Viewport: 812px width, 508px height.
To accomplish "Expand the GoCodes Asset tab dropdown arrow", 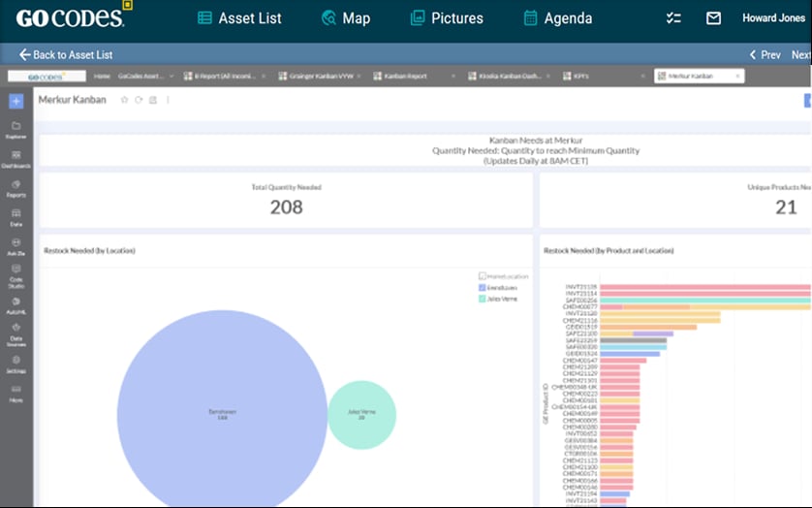I will 172,76.
